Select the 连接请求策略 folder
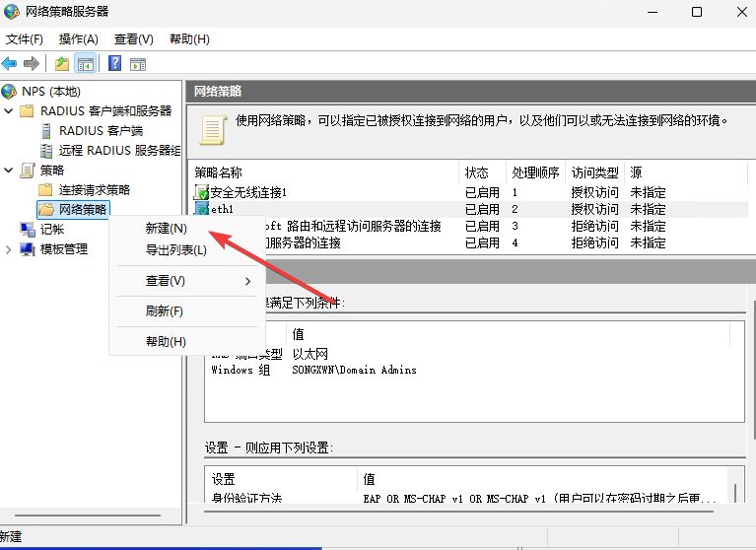The height and width of the screenshot is (550, 756). (x=94, y=189)
